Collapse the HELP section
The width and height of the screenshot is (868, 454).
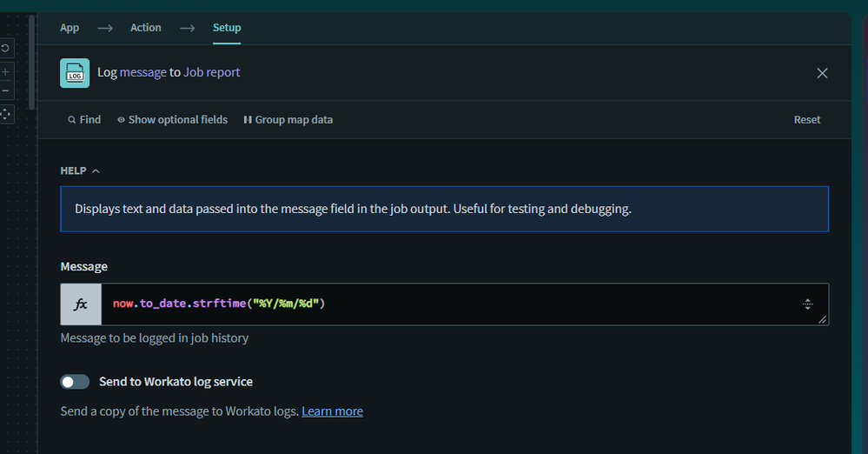pos(80,170)
